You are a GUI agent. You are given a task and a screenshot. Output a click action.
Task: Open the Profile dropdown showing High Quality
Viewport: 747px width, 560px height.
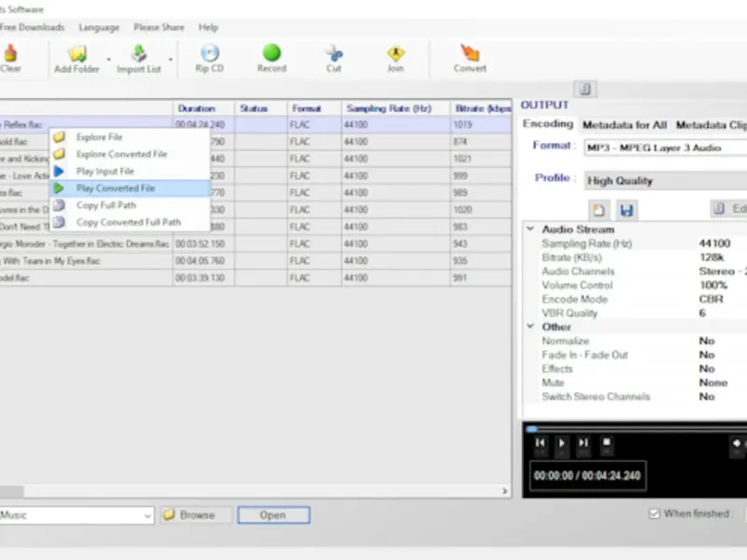[665, 180]
